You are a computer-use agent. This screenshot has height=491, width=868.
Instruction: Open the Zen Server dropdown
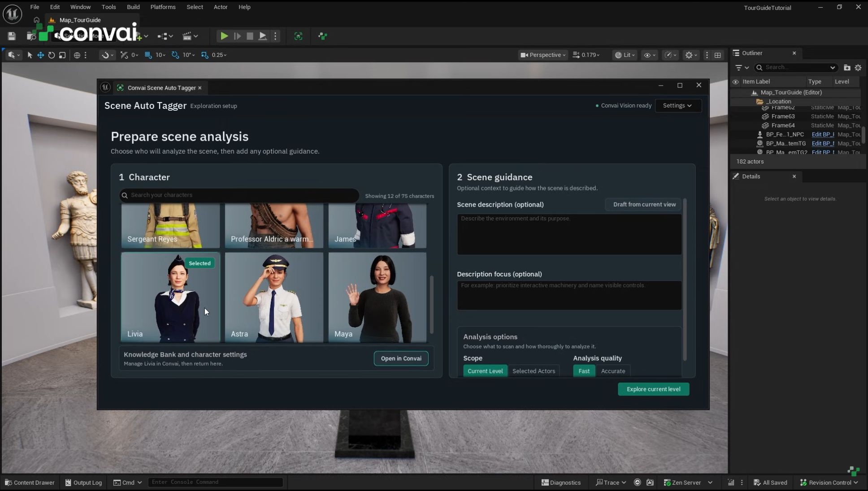(x=688, y=482)
